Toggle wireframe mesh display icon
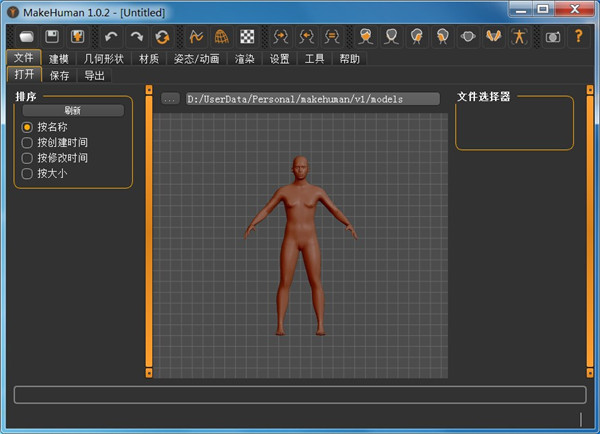The image size is (600, 434). tap(222, 37)
